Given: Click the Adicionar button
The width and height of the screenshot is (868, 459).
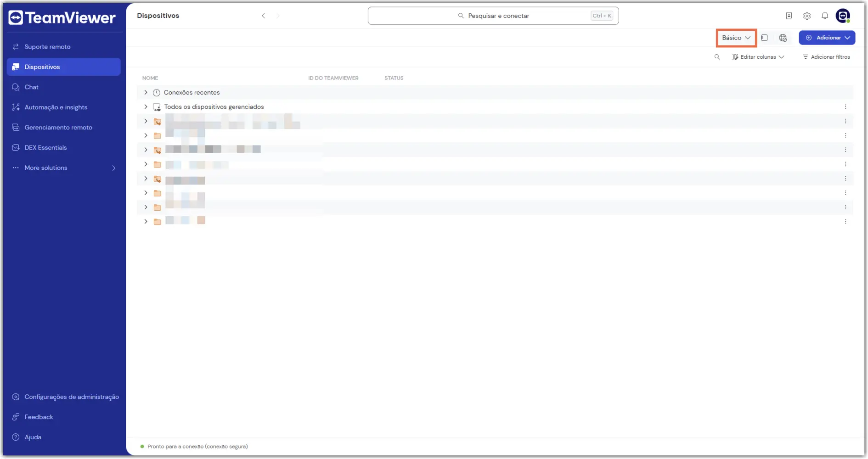Looking at the screenshot, I should pyautogui.click(x=827, y=38).
